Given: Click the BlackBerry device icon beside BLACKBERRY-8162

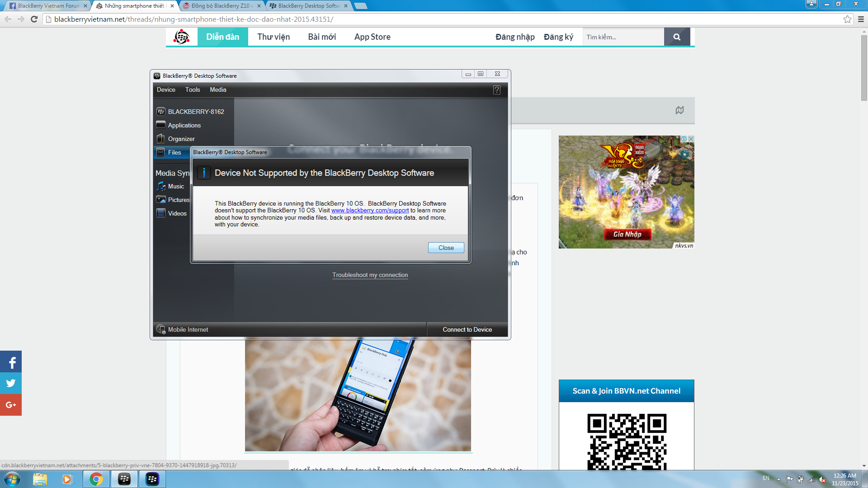Looking at the screenshot, I should pos(160,111).
